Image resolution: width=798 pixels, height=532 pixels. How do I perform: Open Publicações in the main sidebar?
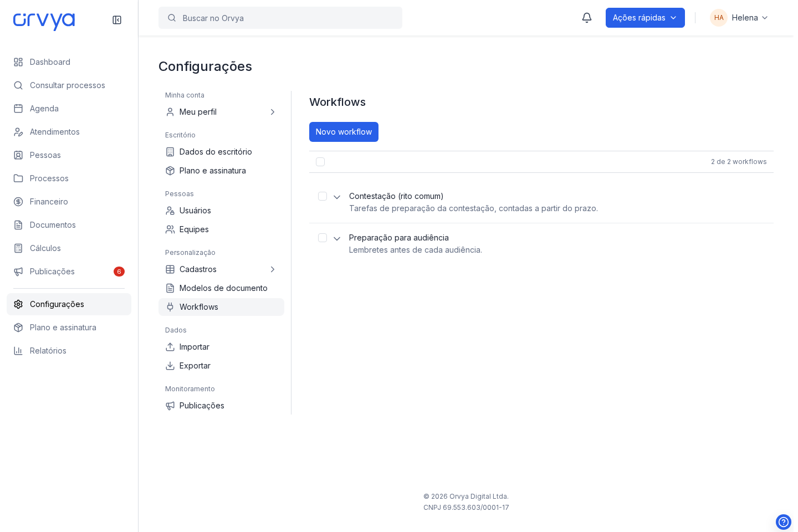click(x=69, y=272)
